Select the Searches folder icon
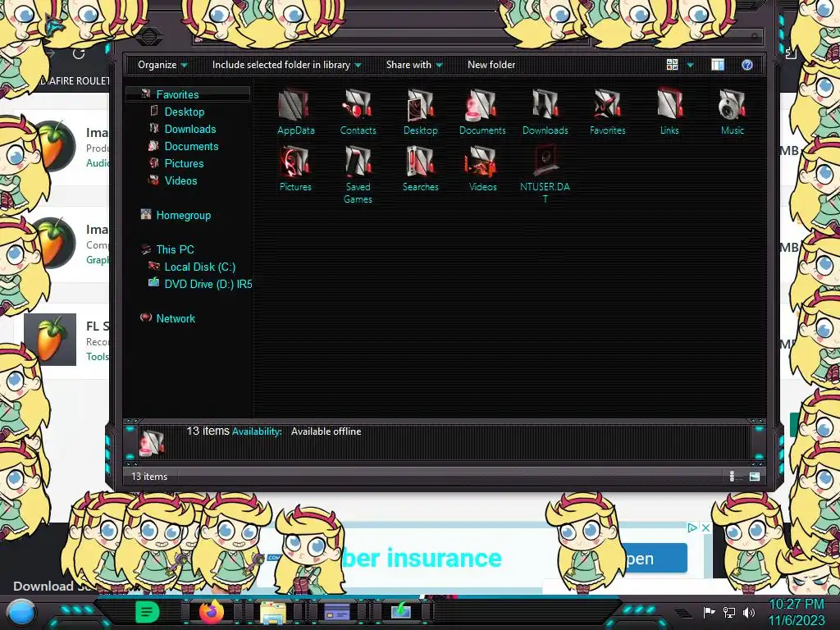The width and height of the screenshot is (840, 630). (x=421, y=168)
